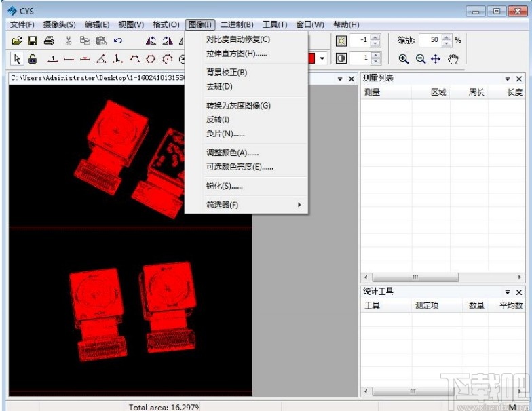Choose 负片(N) menu entry
This screenshot has width=532, height=411.
click(x=246, y=134)
